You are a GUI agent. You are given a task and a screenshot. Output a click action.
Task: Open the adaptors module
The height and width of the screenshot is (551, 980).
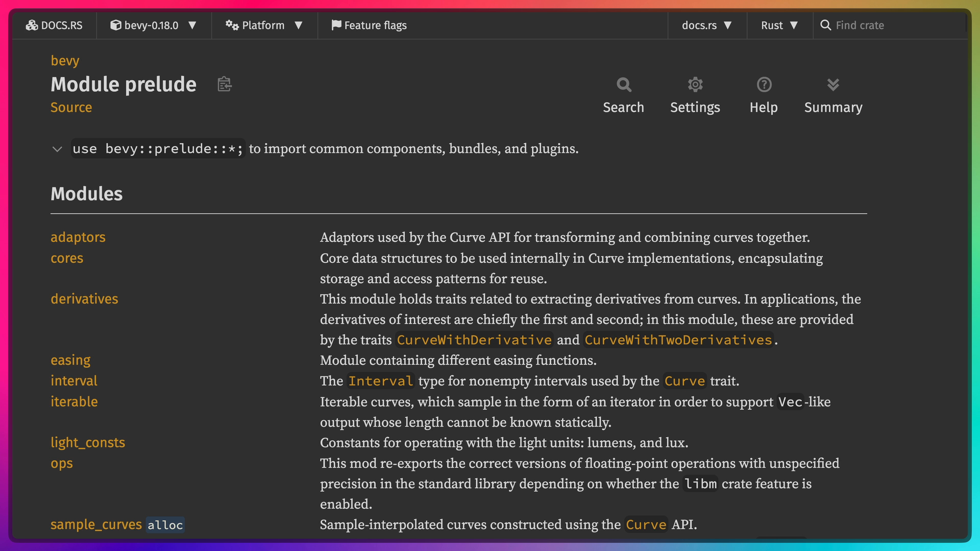(78, 237)
